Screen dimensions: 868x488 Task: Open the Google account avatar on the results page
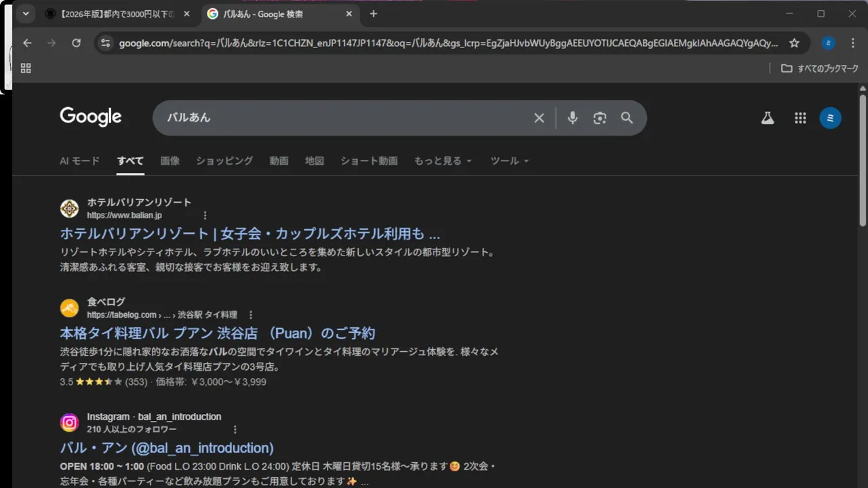831,118
